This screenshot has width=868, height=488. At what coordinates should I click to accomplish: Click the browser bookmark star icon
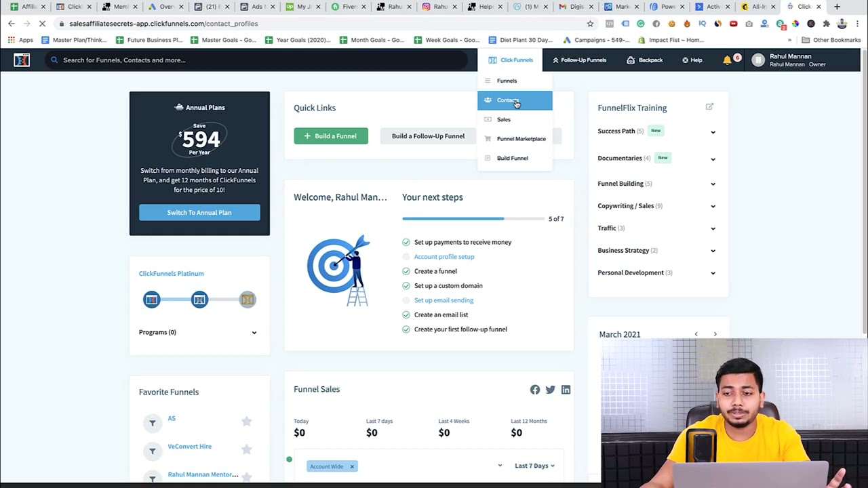click(x=590, y=24)
